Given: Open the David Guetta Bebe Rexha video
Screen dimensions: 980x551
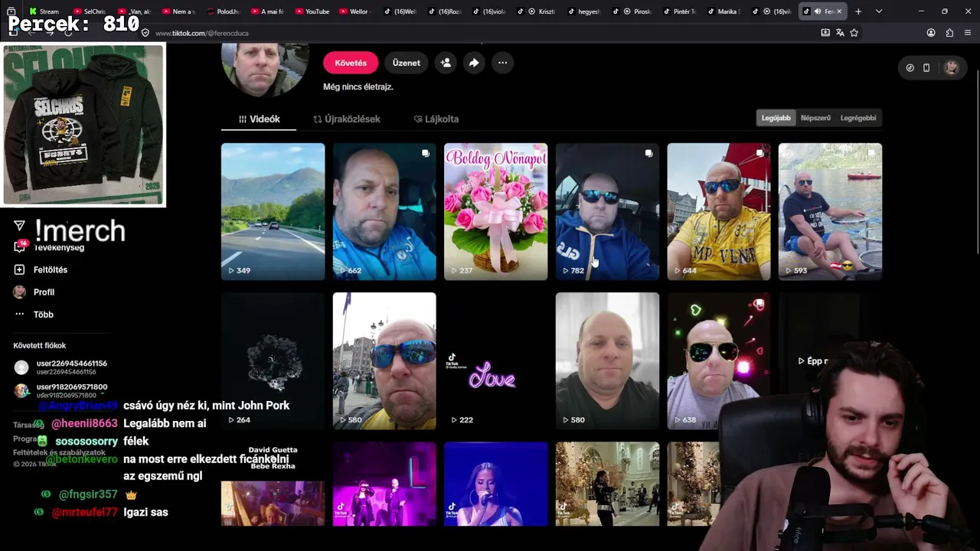Looking at the screenshot, I should [273, 484].
